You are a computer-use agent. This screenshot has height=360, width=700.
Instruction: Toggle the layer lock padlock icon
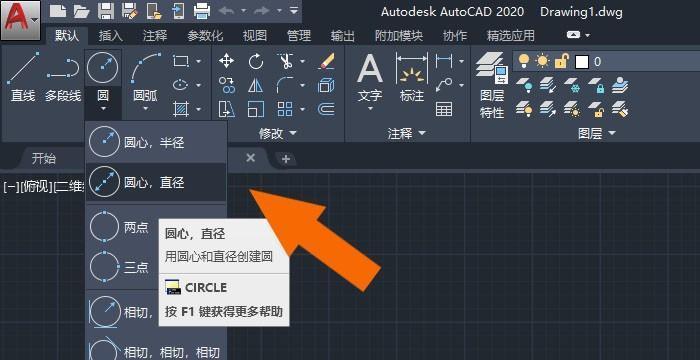coord(561,61)
